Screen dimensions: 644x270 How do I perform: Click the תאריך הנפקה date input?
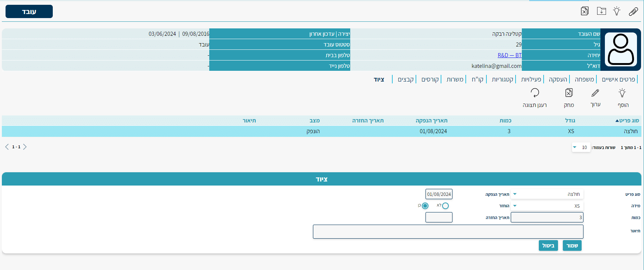(439, 194)
